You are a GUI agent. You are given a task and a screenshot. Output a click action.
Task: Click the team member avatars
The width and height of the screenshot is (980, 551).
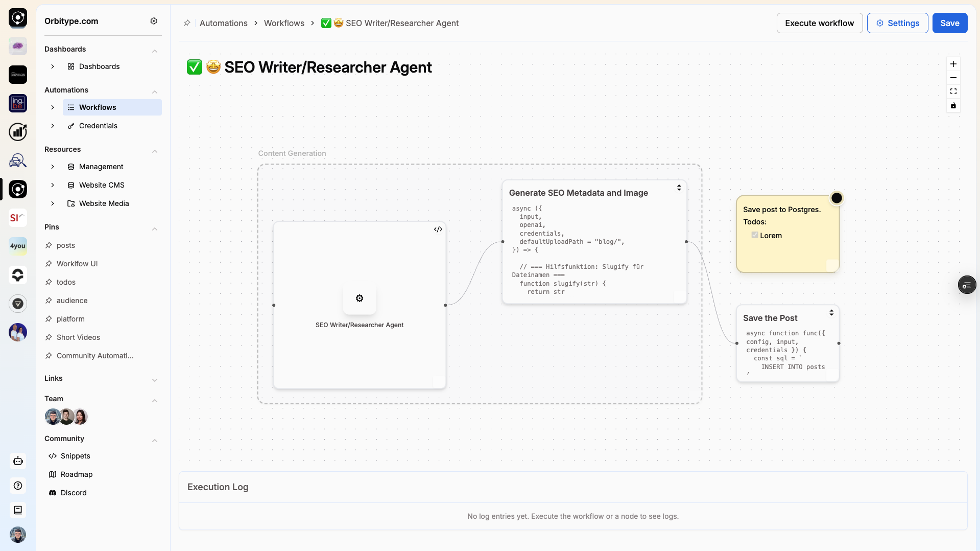[66, 417]
